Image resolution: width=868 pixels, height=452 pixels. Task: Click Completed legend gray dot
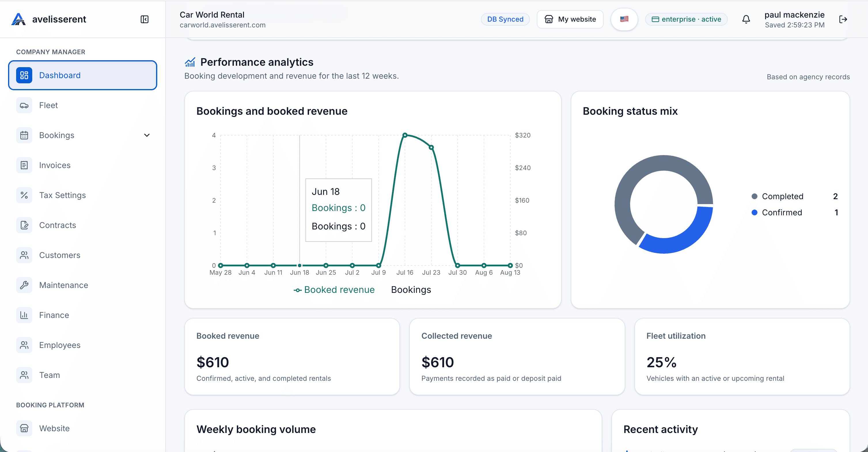tap(755, 196)
